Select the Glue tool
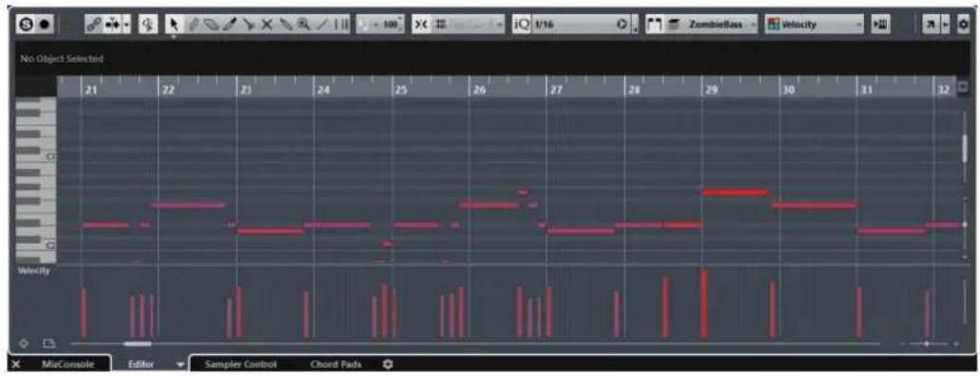 pos(285,24)
